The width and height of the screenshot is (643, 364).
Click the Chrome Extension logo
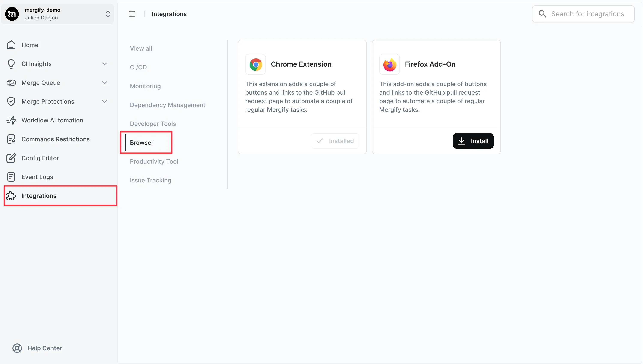point(255,64)
